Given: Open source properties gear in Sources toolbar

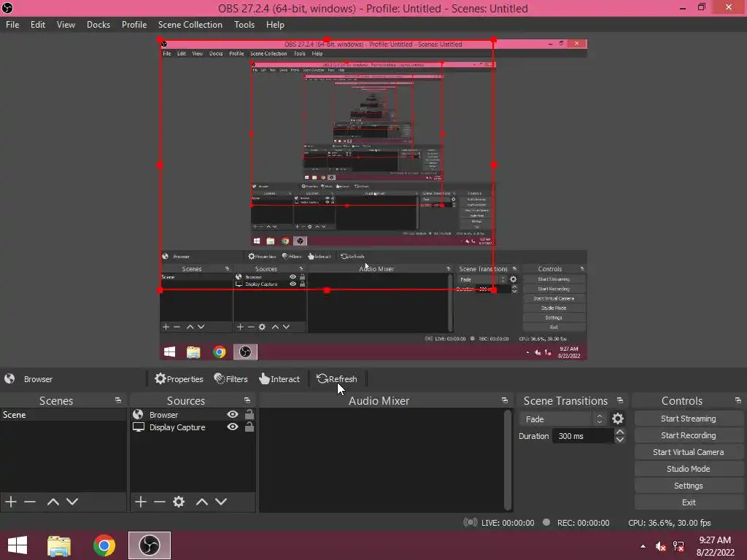Looking at the screenshot, I should [x=179, y=502].
